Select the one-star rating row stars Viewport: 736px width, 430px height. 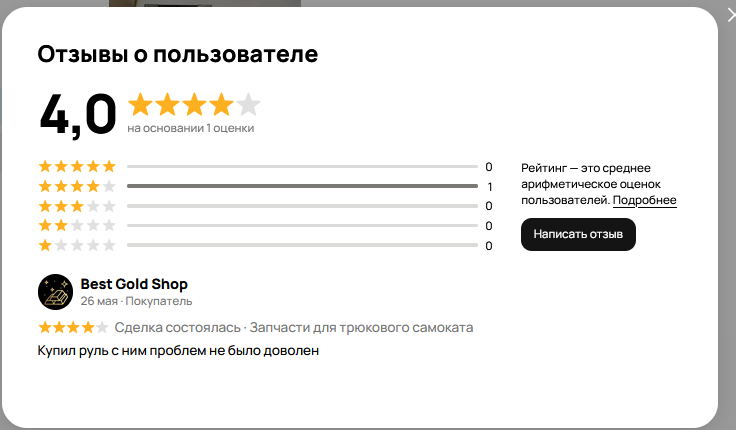77,246
